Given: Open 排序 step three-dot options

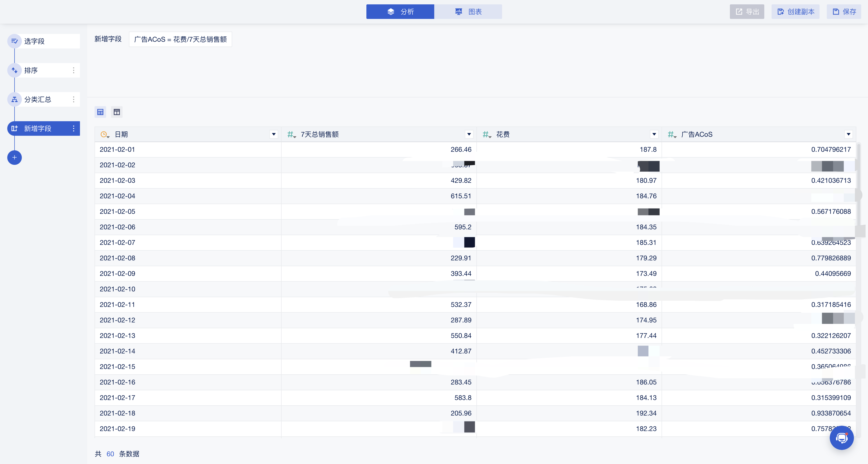Looking at the screenshot, I should [73, 70].
